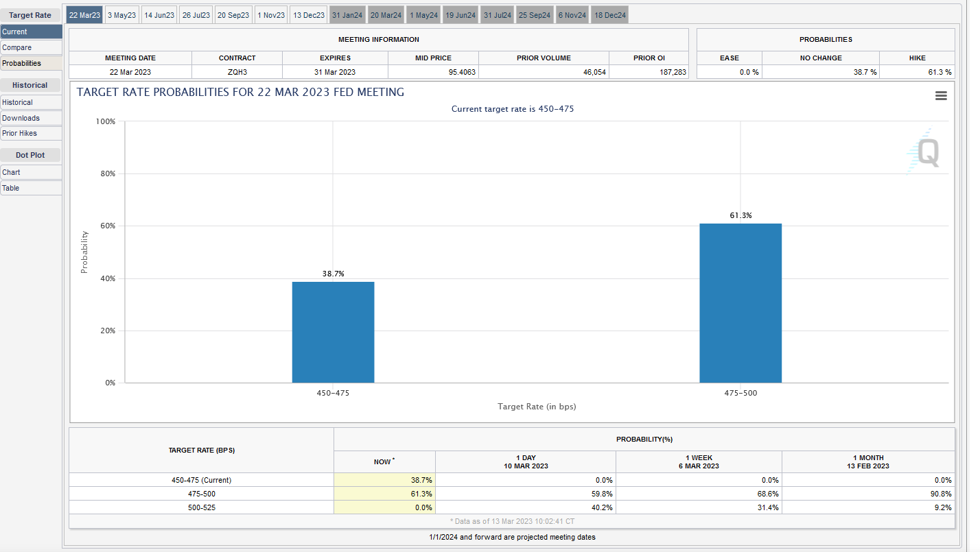
Task: Select the 1 Nov23 meeting tab
Action: 271,15
